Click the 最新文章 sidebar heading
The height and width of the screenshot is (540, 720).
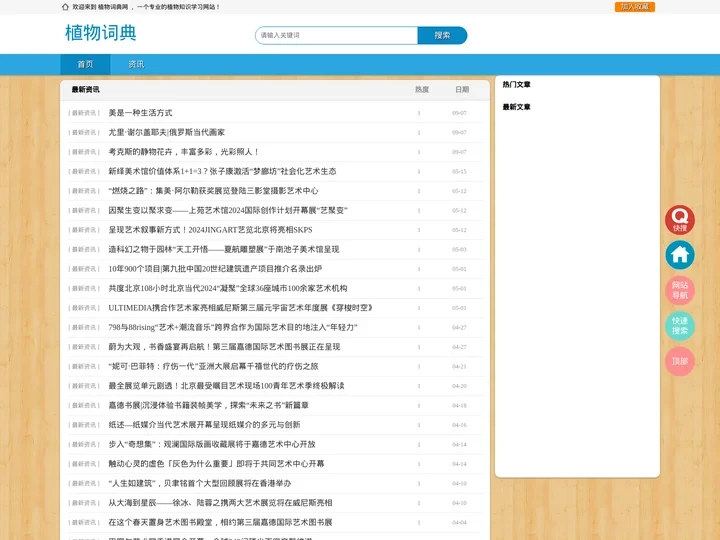coord(517,107)
